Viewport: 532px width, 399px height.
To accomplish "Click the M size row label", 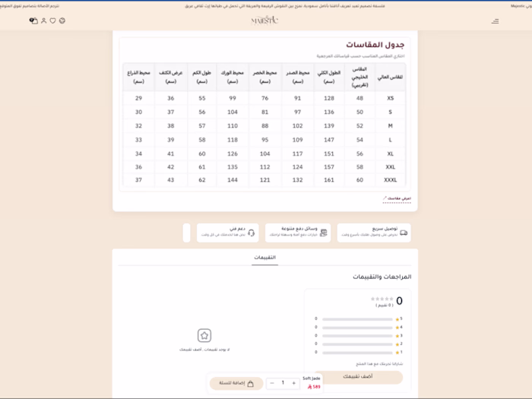I will [x=390, y=126].
